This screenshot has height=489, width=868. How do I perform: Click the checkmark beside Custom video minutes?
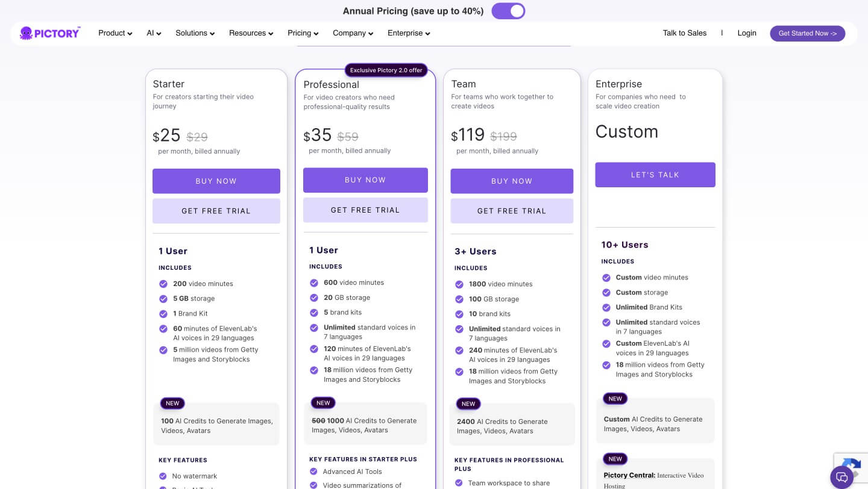pyautogui.click(x=606, y=278)
